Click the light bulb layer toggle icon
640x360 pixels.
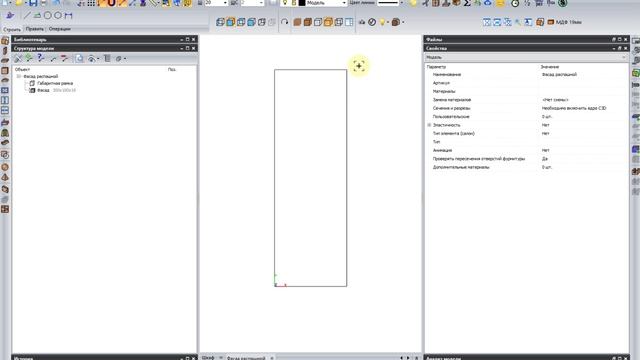pos(285,3)
